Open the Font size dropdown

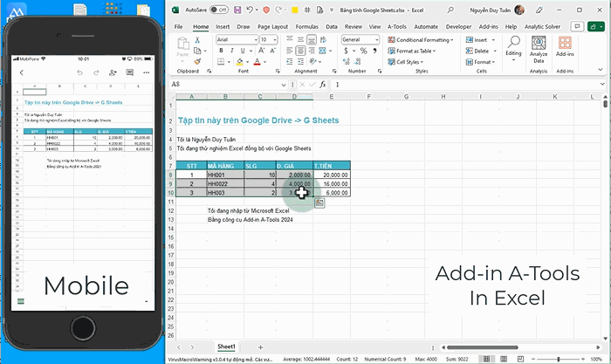tap(275, 40)
